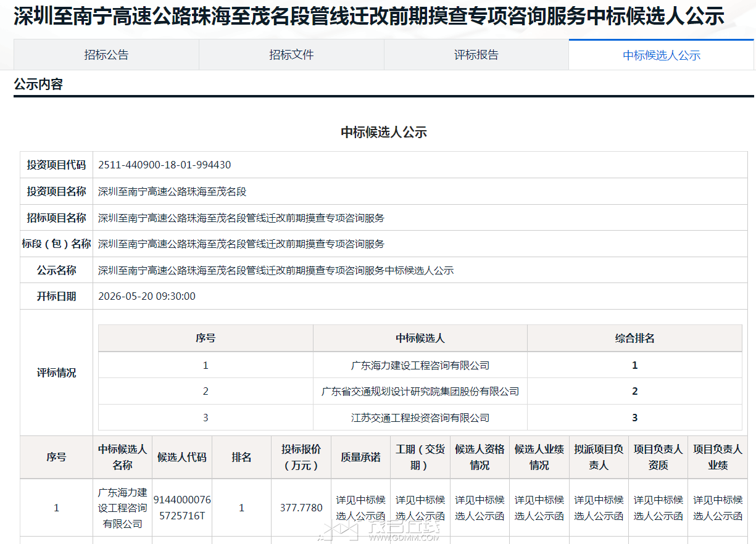The width and height of the screenshot is (756, 544).
Task: Click 详见中标候选人公示函 under 候选人业绩情况
Action: (x=539, y=508)
